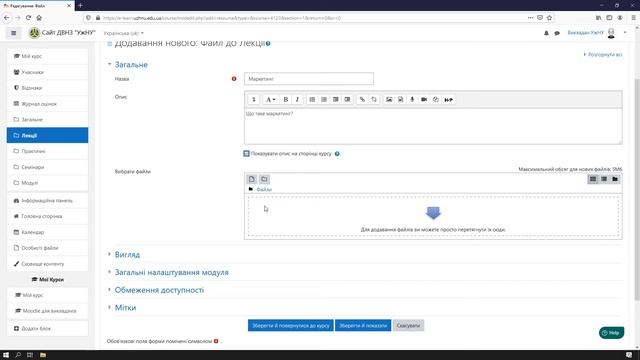The image size is (640, 360).
Task: Click the green Help button
Action: 611,333
